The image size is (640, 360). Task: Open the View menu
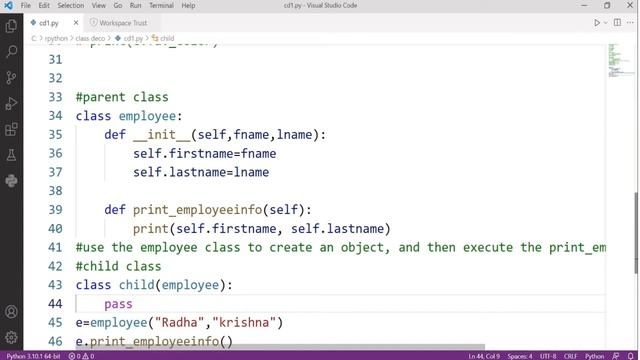click(x=98, y=5)
